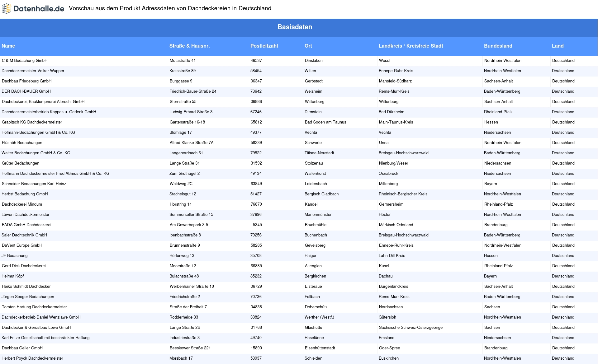The width and height of the screenshot is (598, 364).
Task: Select the Postleitzahl column header
Action: coord(264,46)
